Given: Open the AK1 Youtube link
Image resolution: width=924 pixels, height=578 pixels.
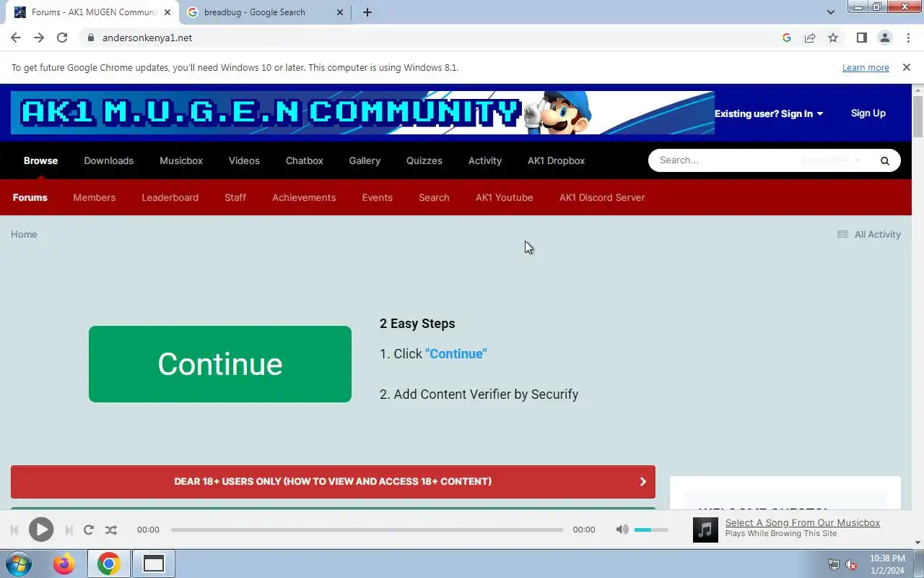Looking at the screenshot, I should pos(504,197).
